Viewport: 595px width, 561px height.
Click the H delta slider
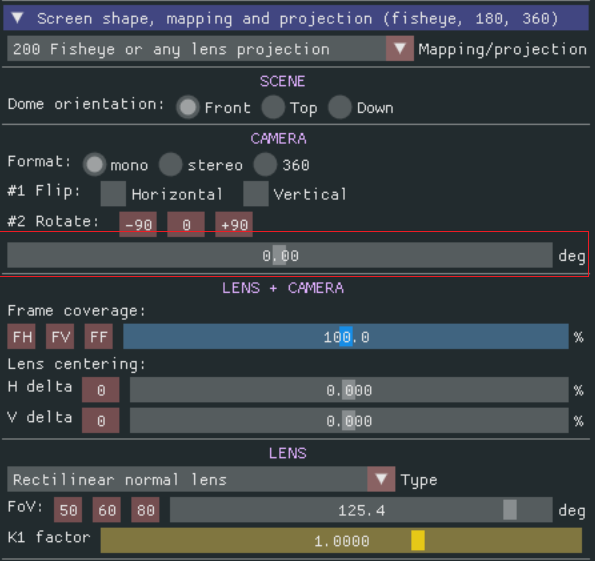[x=349, y=390]
